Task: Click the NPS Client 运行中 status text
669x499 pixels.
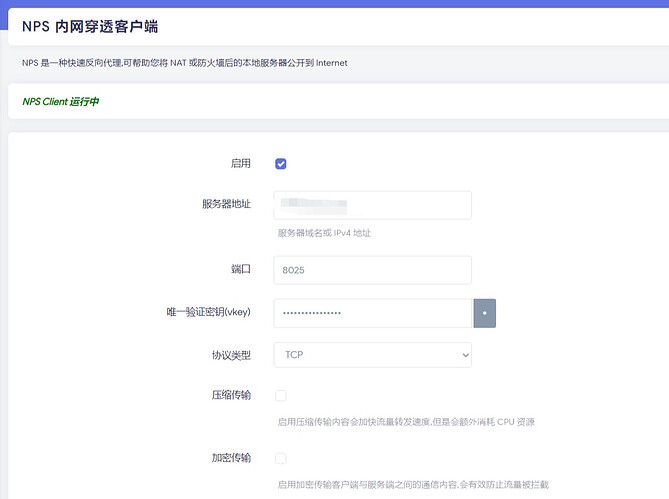Action: pyautogui.click(x=61, y=101)
